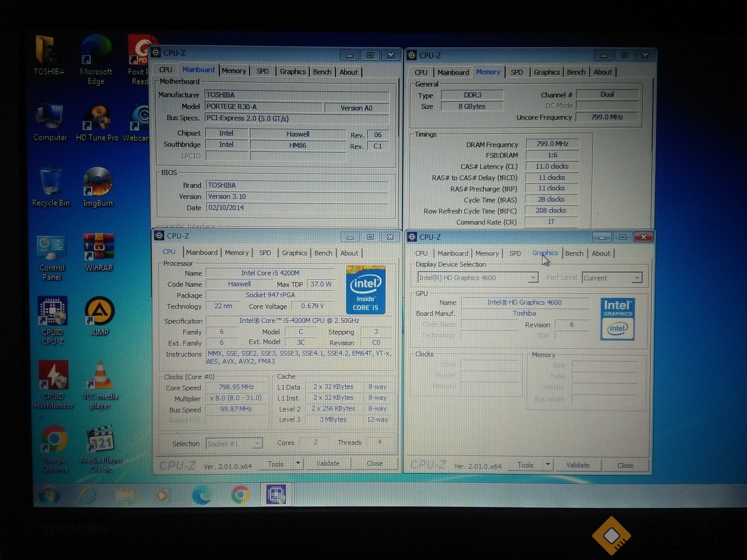The width and height of the screenshot is (747, 560).
Task: Click the CPU-Z icon in taskbar
Action: tap(276, 495)
